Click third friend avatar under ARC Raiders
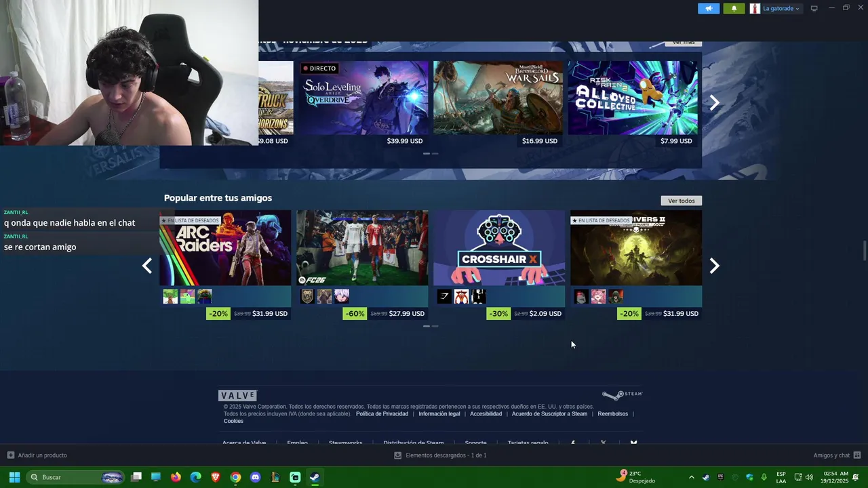Screen dimensions: 868x488 (x=204, y=296)
